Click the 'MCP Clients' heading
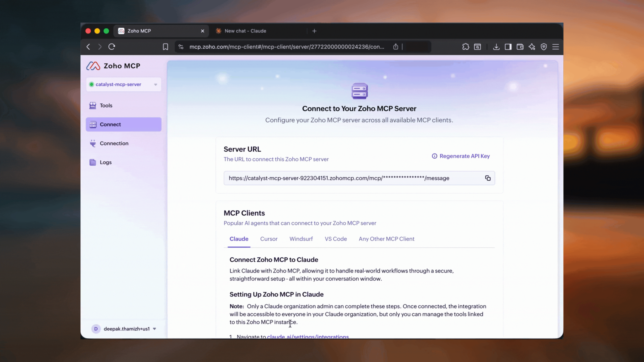 click(x=244, y=213)
